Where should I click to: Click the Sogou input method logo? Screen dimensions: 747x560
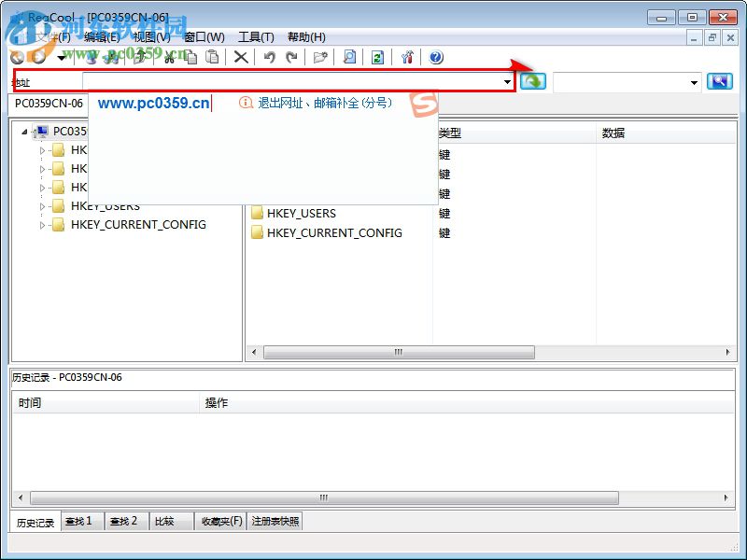424,105
